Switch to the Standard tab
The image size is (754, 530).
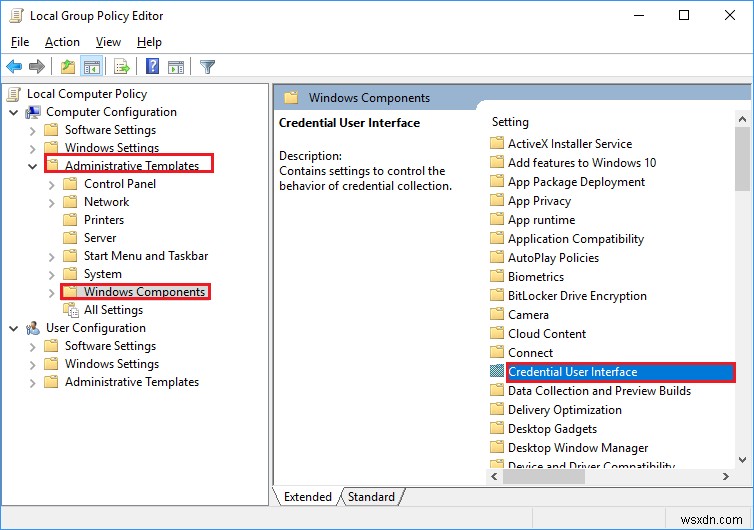pos(371,496)
